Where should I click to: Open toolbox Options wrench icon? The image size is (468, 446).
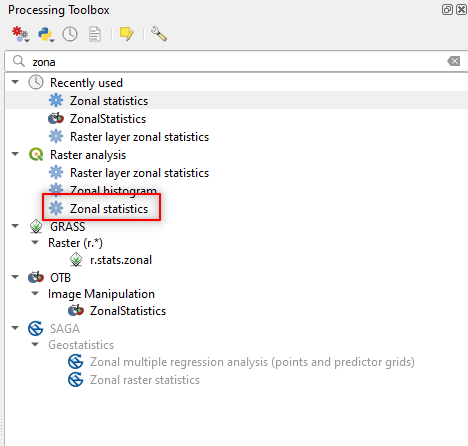pos(159,34)
